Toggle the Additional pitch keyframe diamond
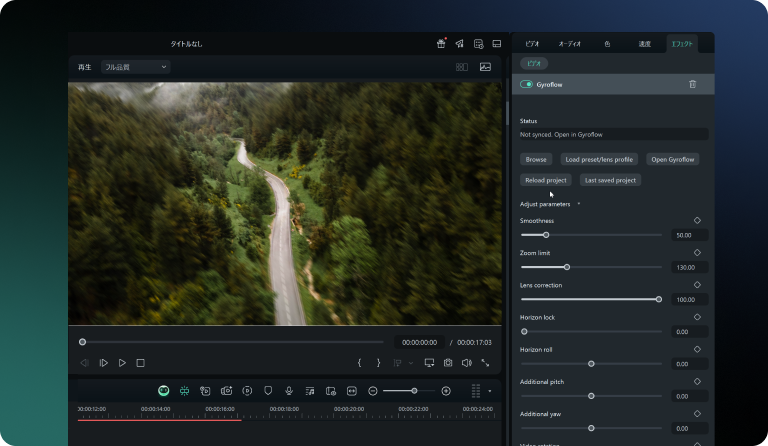 click(697, 381)
